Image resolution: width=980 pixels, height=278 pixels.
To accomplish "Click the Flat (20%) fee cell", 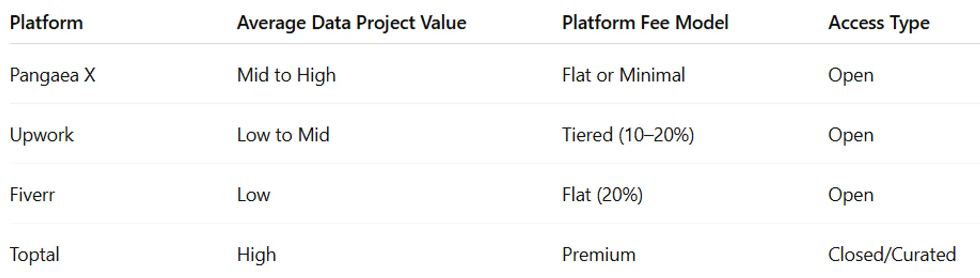I will (x=602, y=195).
